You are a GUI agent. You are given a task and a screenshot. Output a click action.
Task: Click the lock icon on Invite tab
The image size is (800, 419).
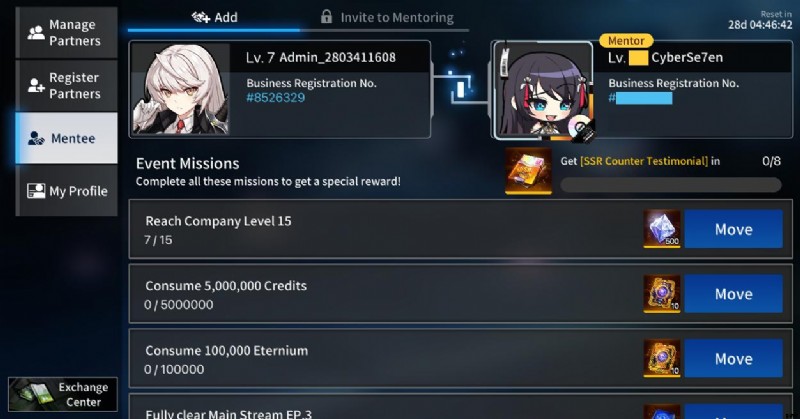(327, 17)
